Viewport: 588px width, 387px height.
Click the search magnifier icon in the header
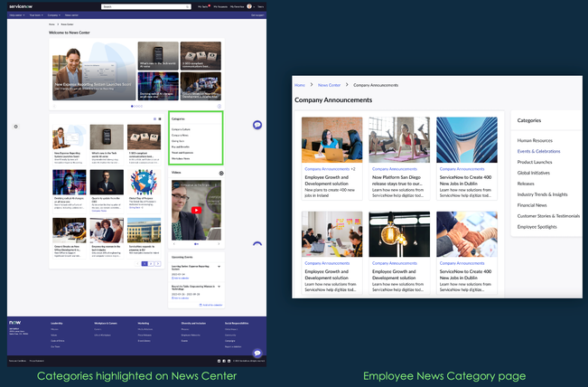188,6
